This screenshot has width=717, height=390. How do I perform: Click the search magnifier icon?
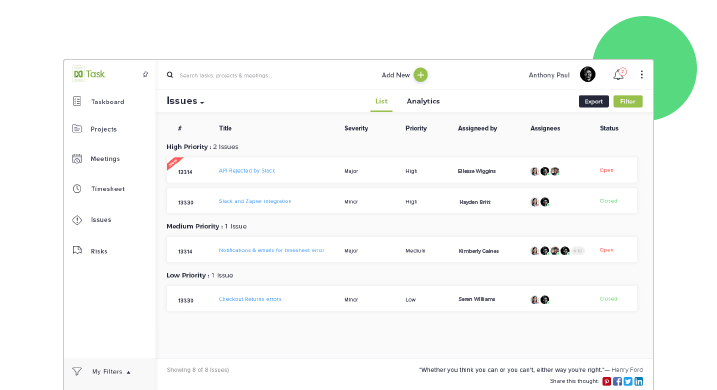[x=170, y=75]
